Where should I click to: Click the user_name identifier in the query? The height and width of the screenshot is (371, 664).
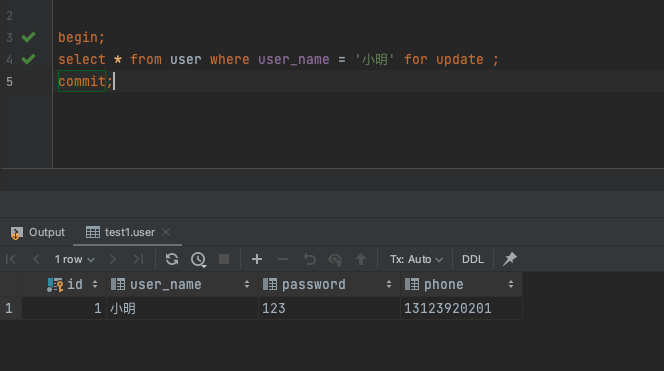[293, 59]
